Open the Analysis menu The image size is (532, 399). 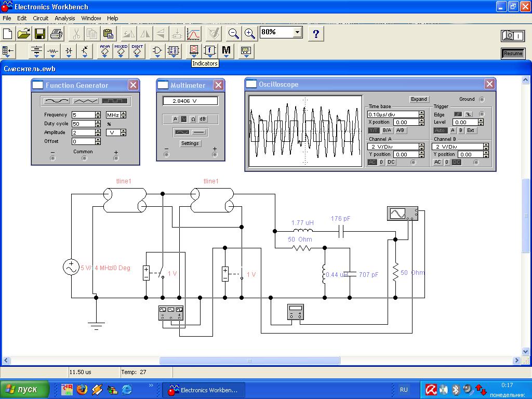click(x=65, y=18)
